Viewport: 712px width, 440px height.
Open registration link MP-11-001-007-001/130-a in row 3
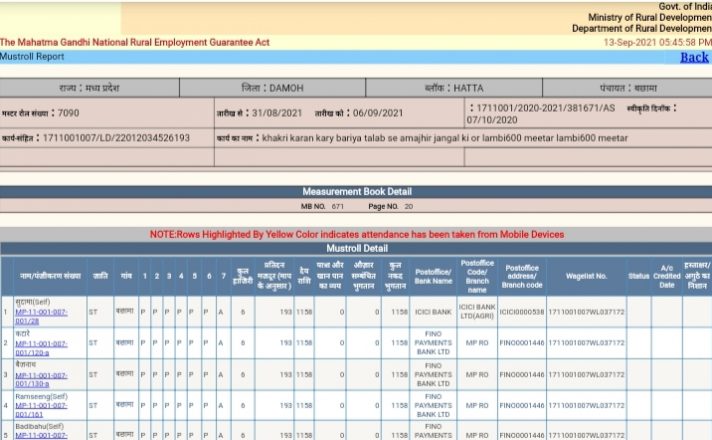pyautogui.click(x=41, y=379)
